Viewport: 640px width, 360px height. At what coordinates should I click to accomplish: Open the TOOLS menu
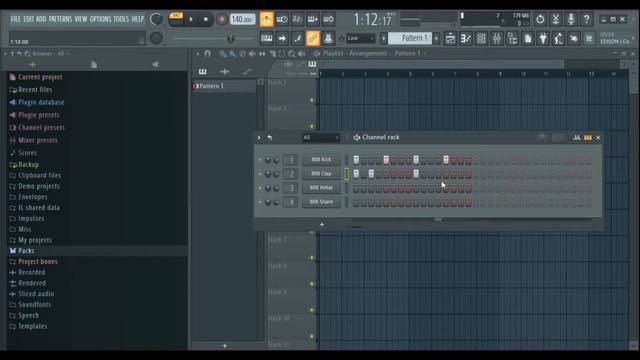[x=121, y=19]
